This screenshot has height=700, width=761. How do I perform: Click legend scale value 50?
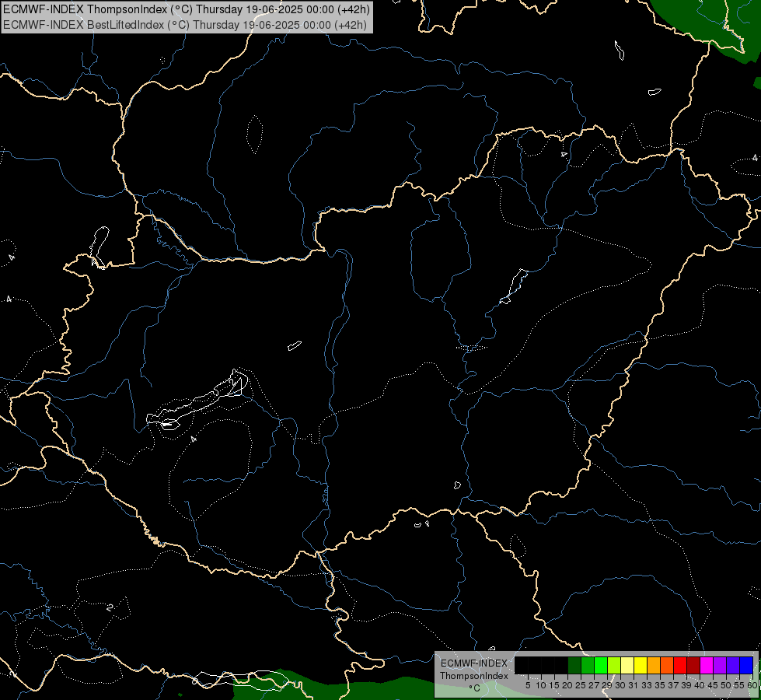(725, 685)
